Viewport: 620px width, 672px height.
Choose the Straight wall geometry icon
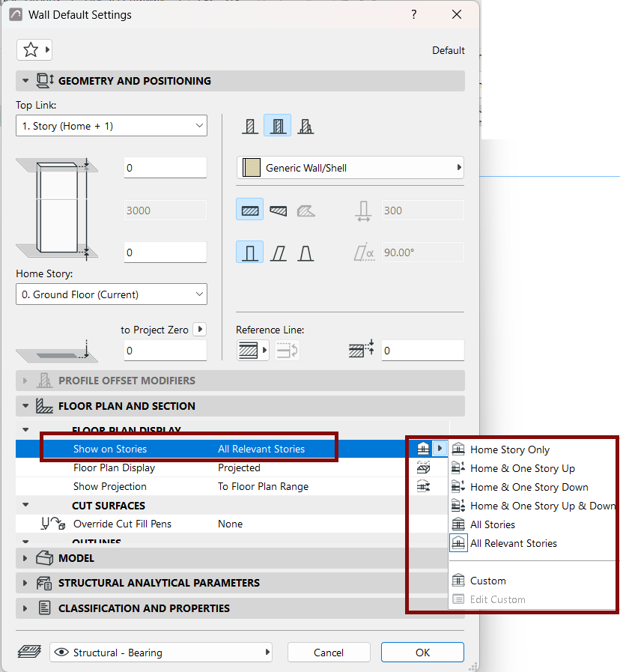250,211
